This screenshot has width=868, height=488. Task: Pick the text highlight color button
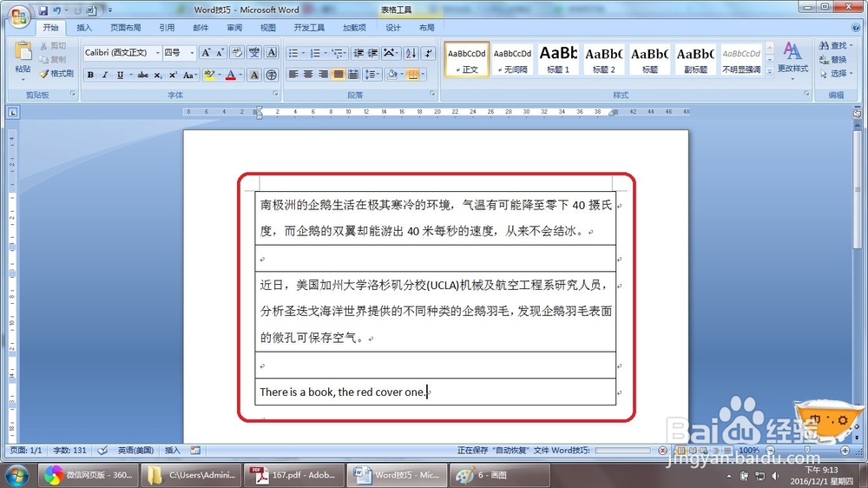(209, 75)
